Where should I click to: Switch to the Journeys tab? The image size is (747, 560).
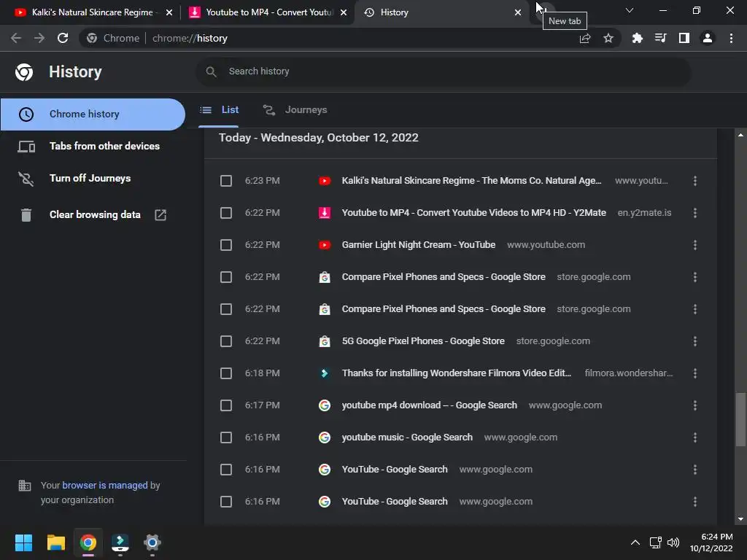pos(295,110)
